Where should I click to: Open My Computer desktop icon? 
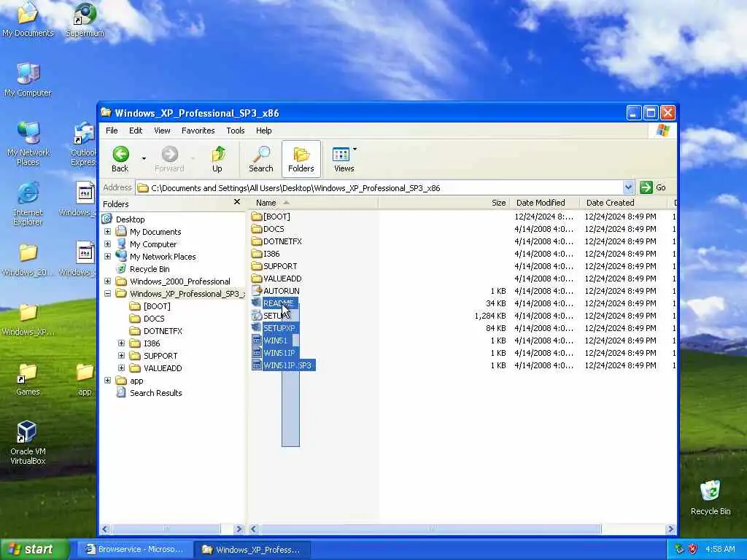(28, 80)
